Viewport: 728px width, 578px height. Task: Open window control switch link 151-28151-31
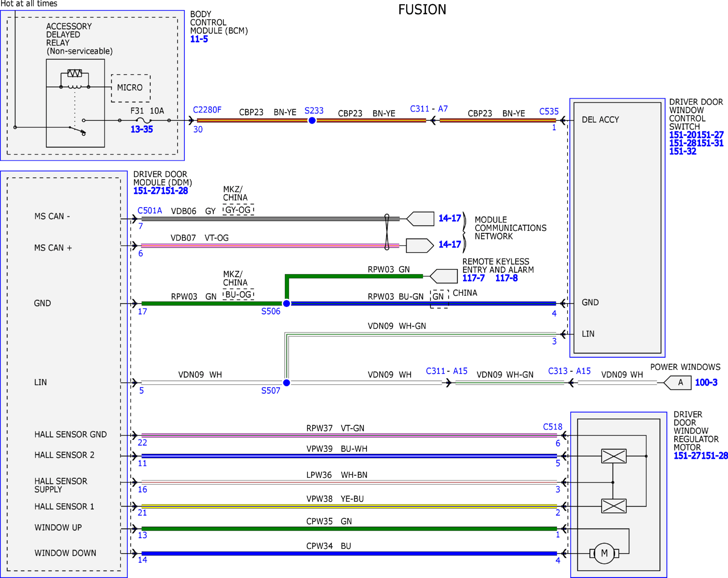pos(696,143)
